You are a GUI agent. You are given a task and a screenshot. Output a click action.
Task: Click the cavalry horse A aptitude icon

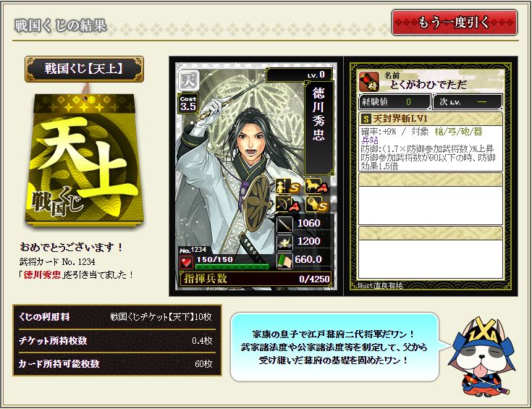pos(316,187)
